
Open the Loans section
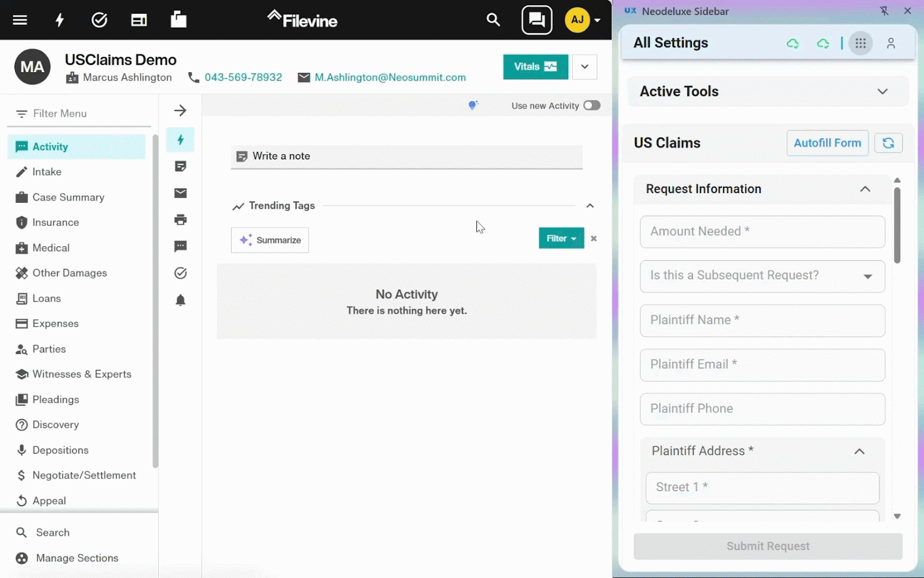76,298
